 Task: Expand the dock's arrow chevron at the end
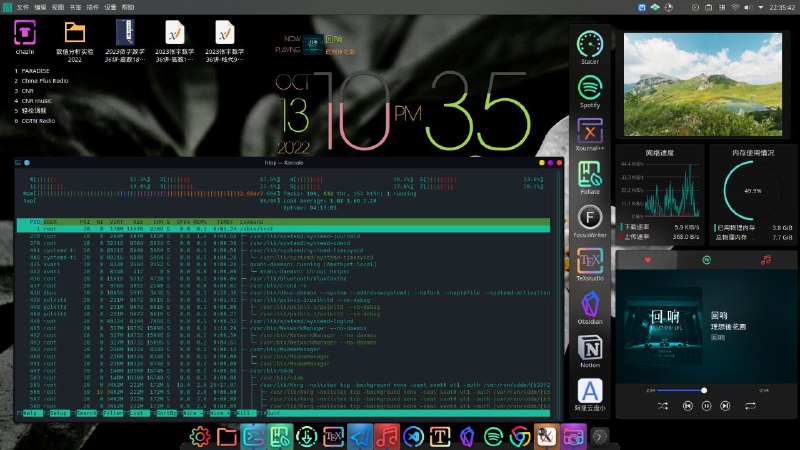pos(599,437)
